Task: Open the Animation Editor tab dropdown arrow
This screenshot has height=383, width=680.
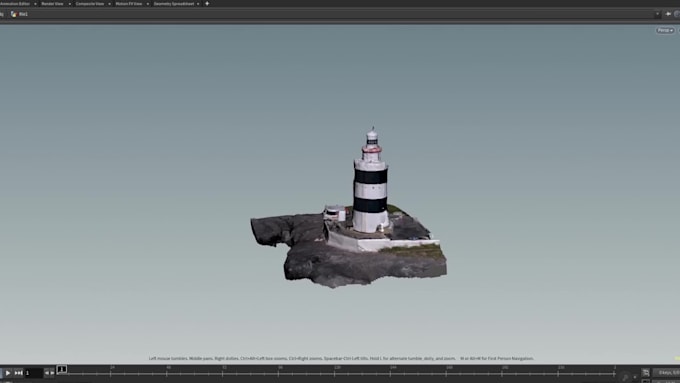Action: point(35,4)
